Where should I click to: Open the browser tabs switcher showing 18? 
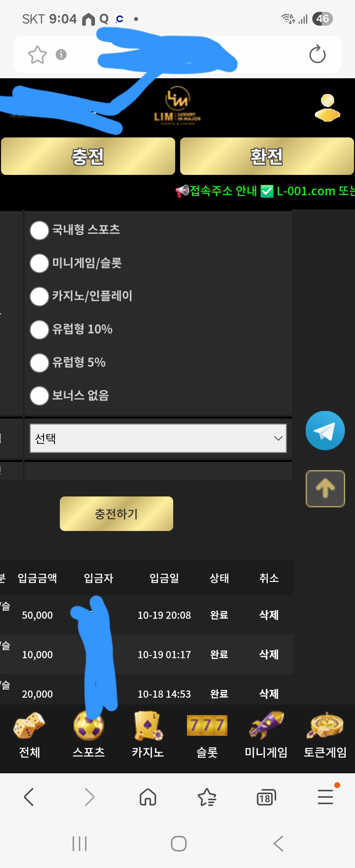tap(266, 797)
